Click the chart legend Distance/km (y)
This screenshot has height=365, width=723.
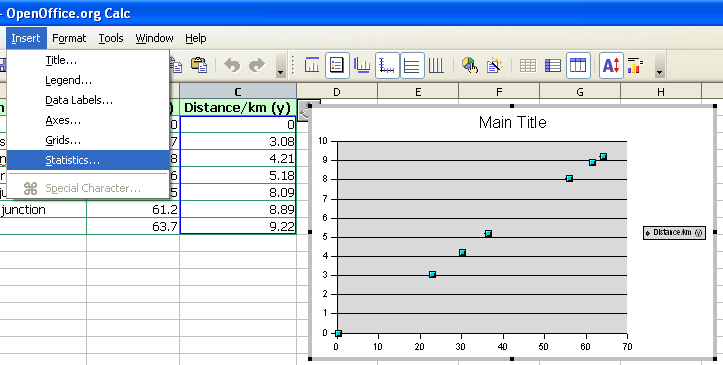coord(674,233)
